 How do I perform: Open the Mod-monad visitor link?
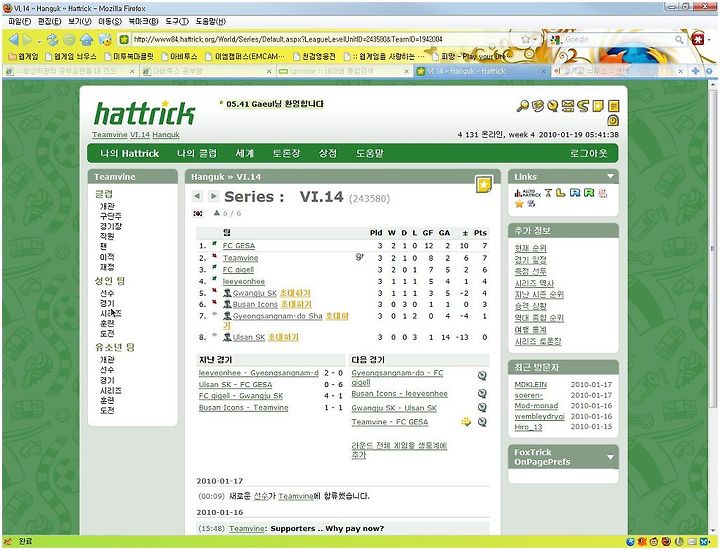[536, 406]
